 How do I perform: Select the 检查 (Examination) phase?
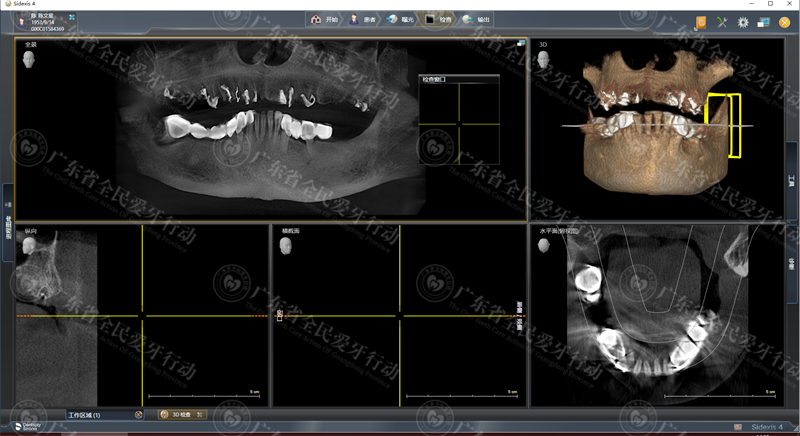click(x=436, y=19)
